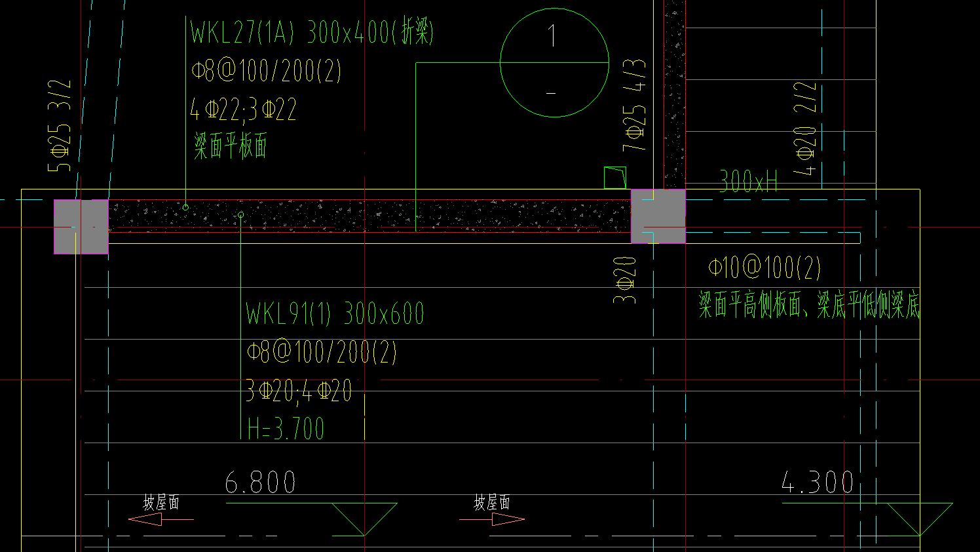980x552 pixels.
Task: Select the elevation value 4.300
Action: [818, 483]
